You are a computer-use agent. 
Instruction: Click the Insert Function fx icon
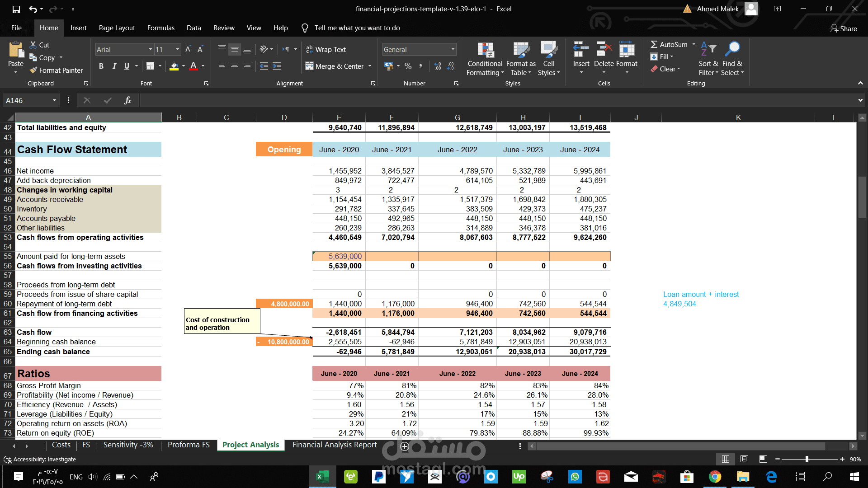(127, 100)
